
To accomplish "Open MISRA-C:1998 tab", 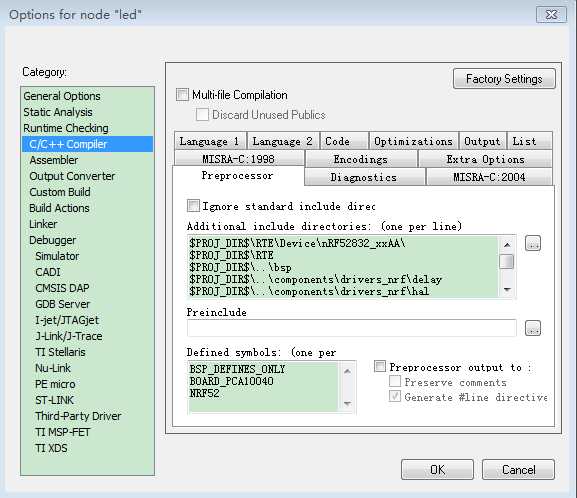I will 239,159.
